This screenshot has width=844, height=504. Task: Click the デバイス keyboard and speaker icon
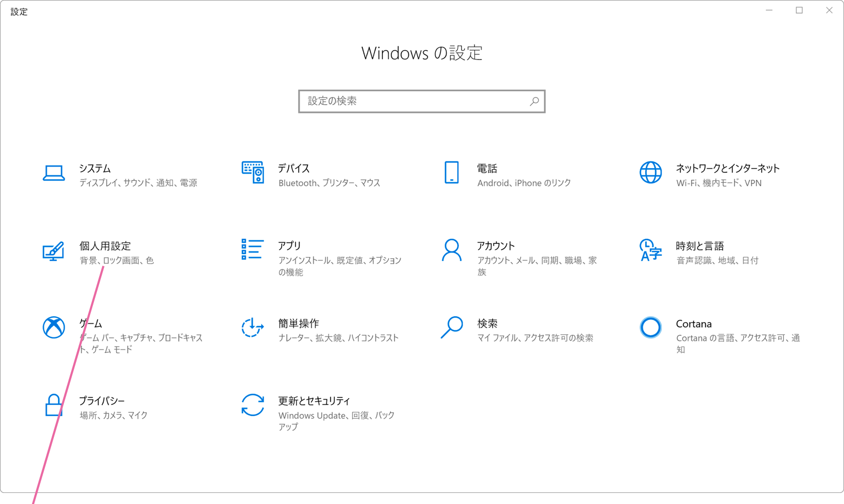pyautogui.click(x=253, y=172)
